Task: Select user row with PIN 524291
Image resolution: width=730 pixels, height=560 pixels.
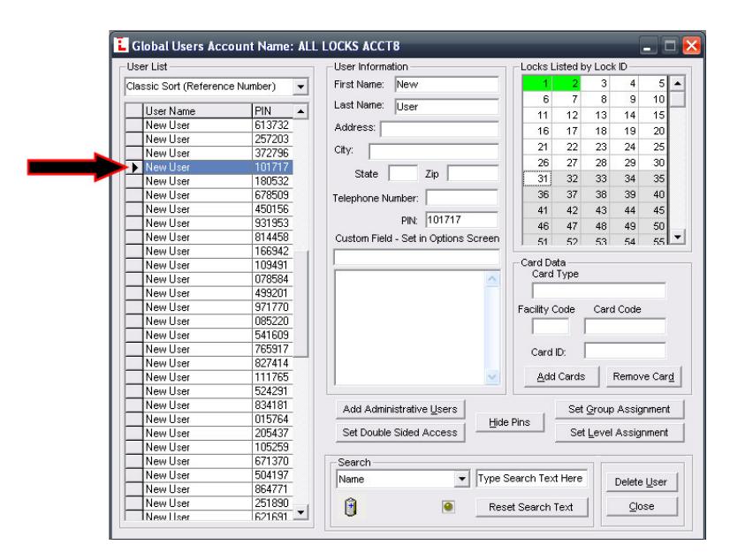Action: pyautogui.click(x=209, y=391)
